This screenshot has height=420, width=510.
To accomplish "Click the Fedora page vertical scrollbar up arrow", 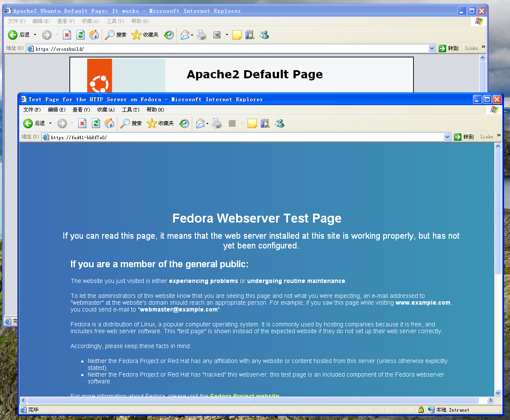I will [x=498, y=146].
